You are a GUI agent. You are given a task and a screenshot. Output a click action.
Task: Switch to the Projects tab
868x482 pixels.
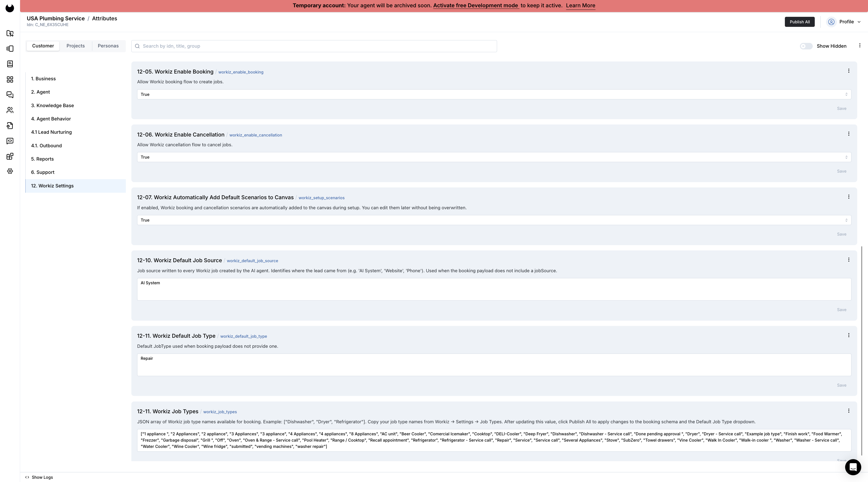pos(76,46)
